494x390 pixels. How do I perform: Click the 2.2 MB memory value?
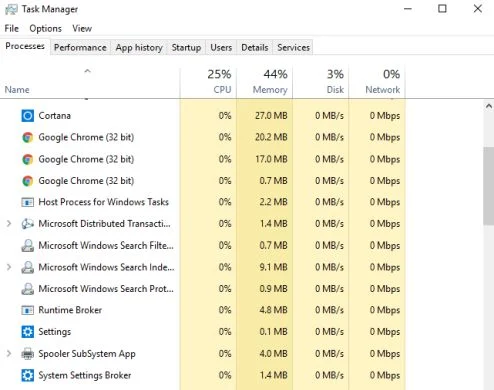coord(273,202)
